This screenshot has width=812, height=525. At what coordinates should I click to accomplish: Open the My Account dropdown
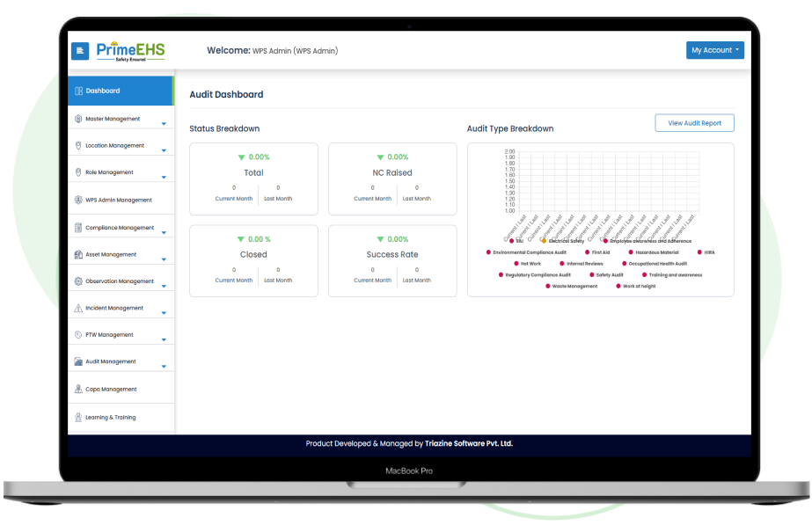714,50
